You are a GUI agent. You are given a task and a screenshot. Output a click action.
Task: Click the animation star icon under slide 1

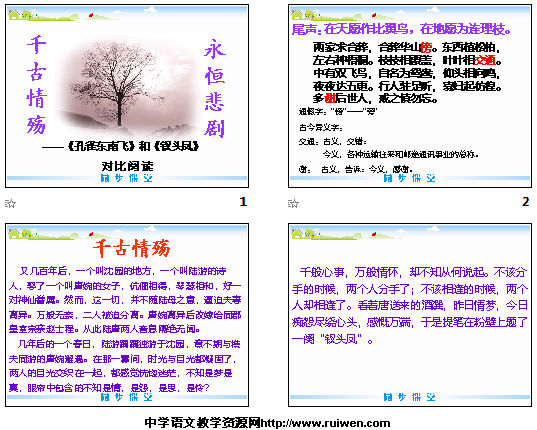(10, 204)
